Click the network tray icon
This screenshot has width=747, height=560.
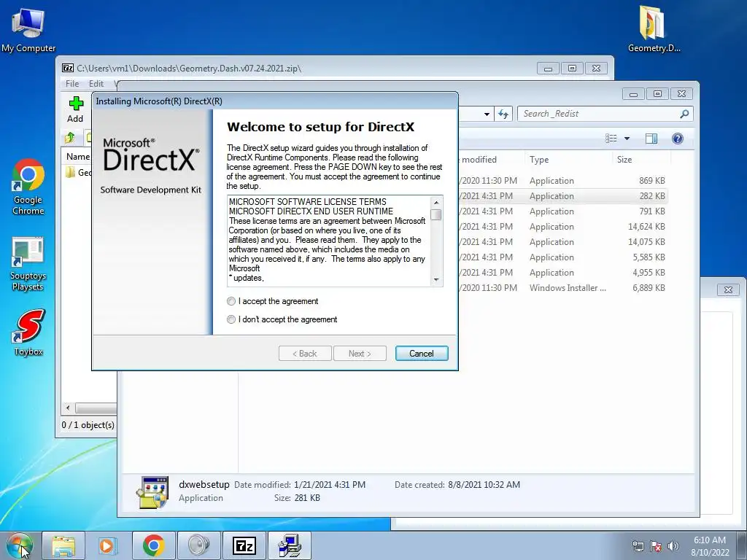[638, 546]
